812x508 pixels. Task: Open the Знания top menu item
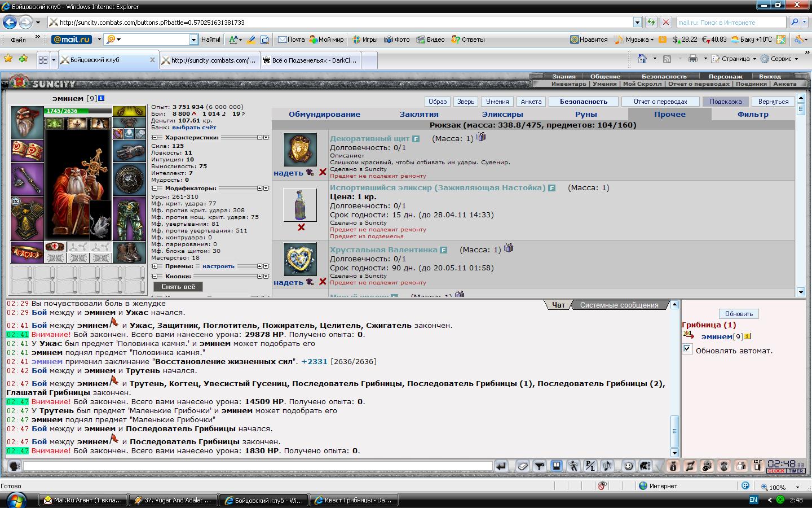564,76
